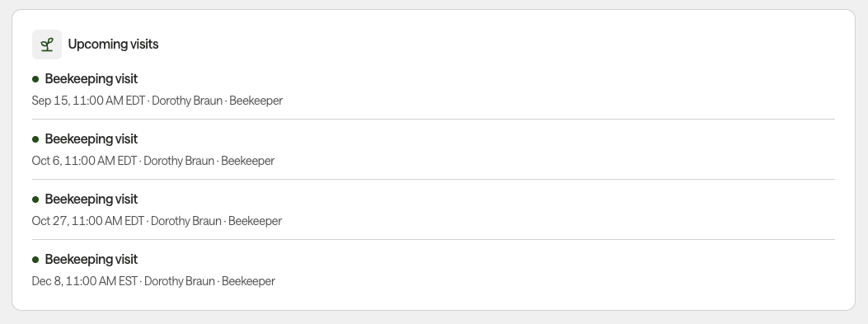Image resolution: width=868 pixels, height=324 pixels.
Task: Select the Sep 15, 11:00 AM EDT date
Action: pos(88,101)
